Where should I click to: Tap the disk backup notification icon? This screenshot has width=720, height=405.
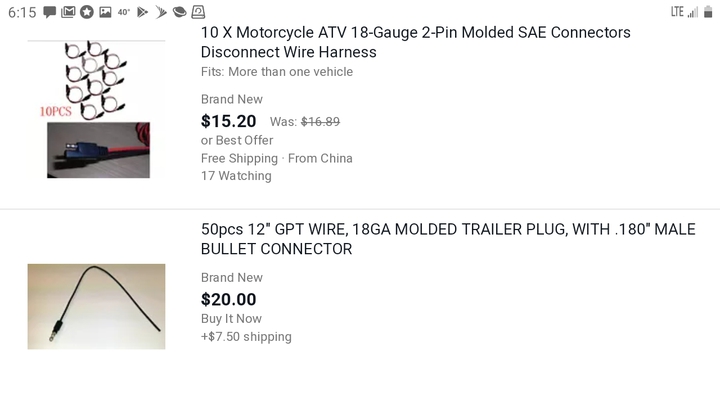click(x=198, y=12)
